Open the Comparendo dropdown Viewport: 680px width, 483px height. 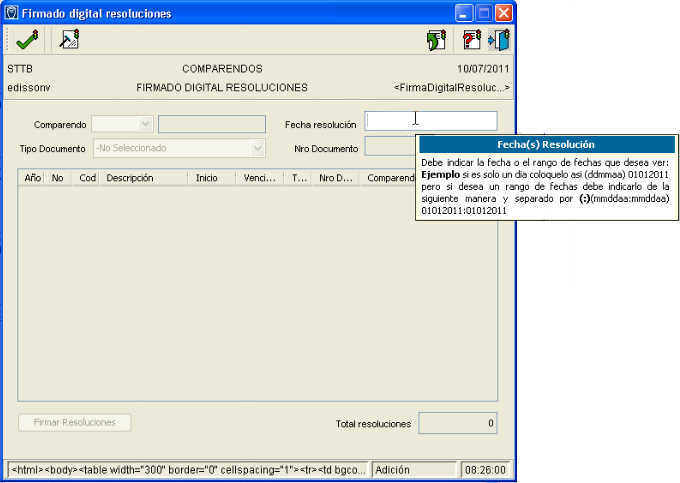(146, 124)
